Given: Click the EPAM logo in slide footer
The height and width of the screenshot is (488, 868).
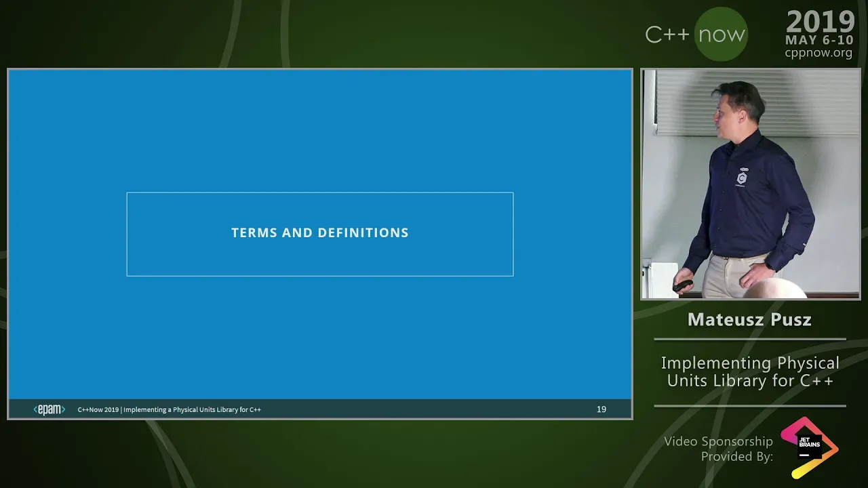Looking at the screenshot, I should (x=50, y=409).
